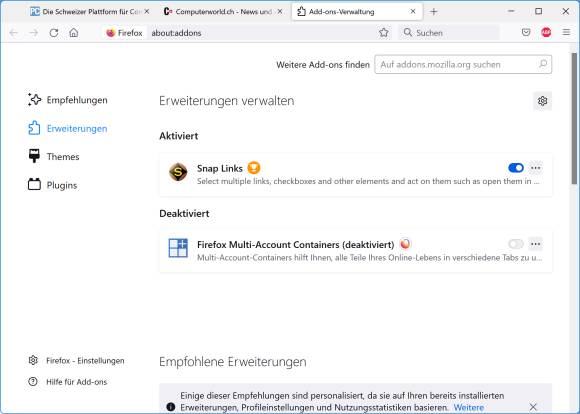Viewport: 580px width, 414px height.
Task: Open Hilfe für Add-ons link
Action: click(x=68, y=382)
